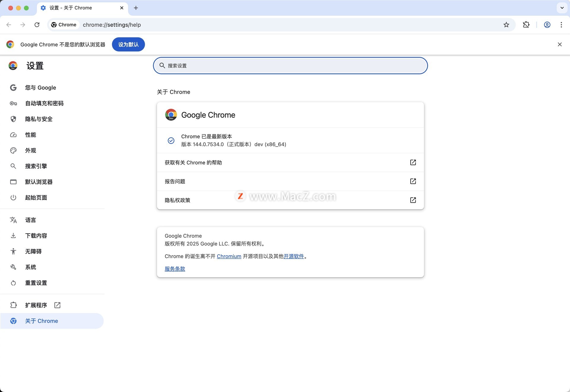Select 搜索引擎 in sidebar
570x392 pixels.
point(36,166)
